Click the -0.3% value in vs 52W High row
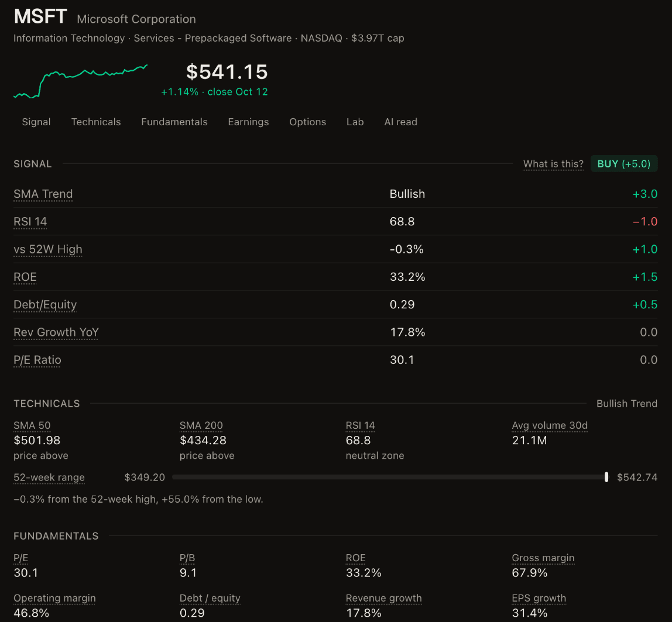The width and height of the screenshot is (672, 622). (x=407, y=249)
